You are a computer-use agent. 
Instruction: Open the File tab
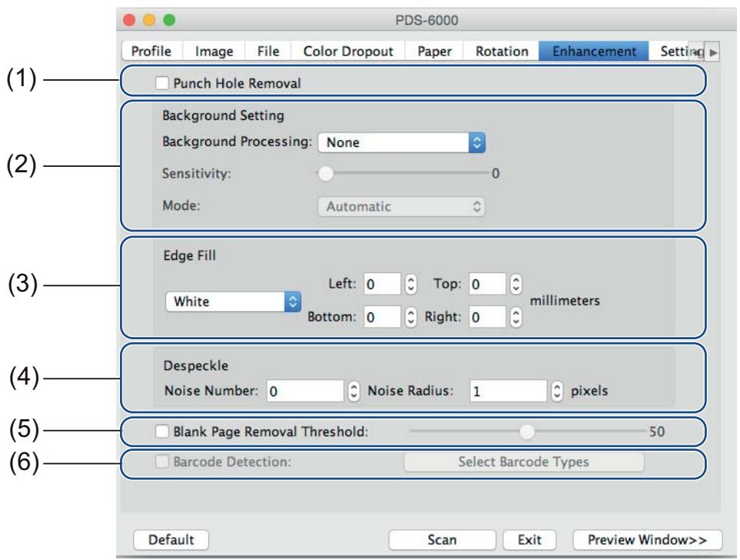[268, 51]
